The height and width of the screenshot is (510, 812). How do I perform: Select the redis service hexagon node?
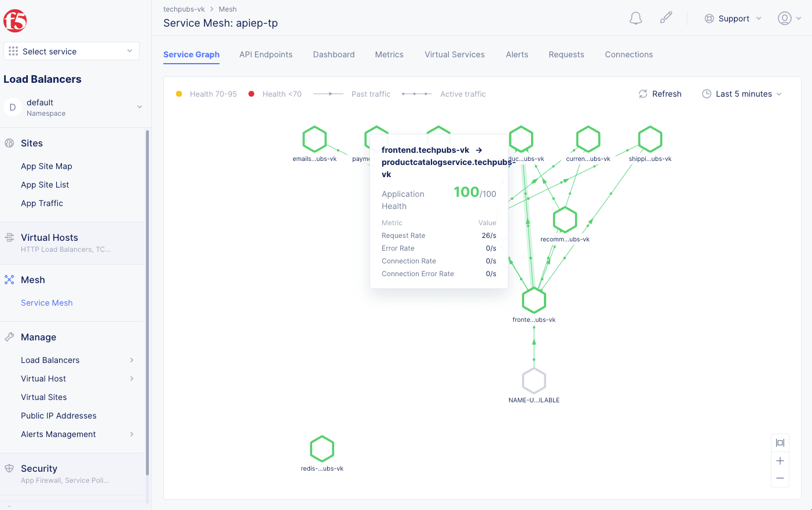coord(322,449)
